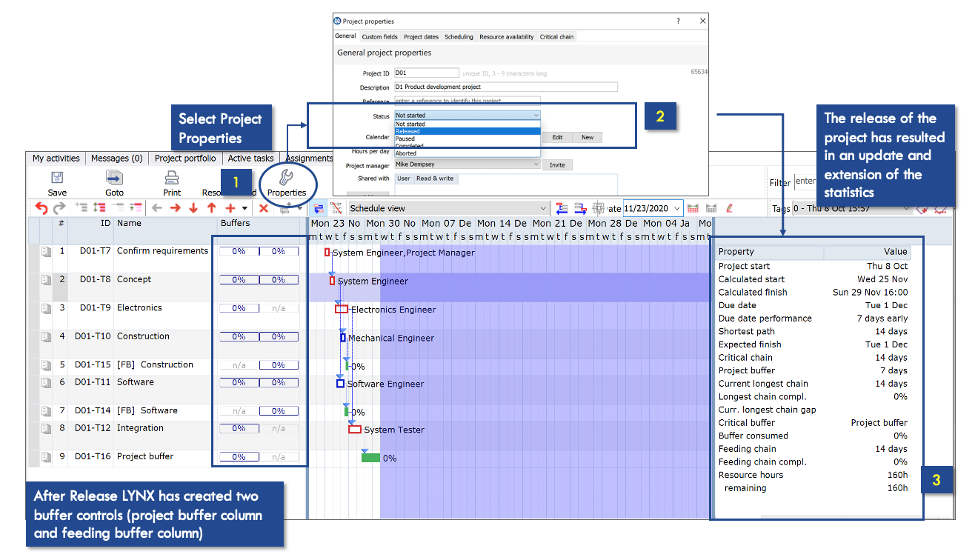Image resolution: width=975 pixels, height=560 pixels.
Task: Select Not started option in list
Action: pyautogui.click(x=467, y=124)
